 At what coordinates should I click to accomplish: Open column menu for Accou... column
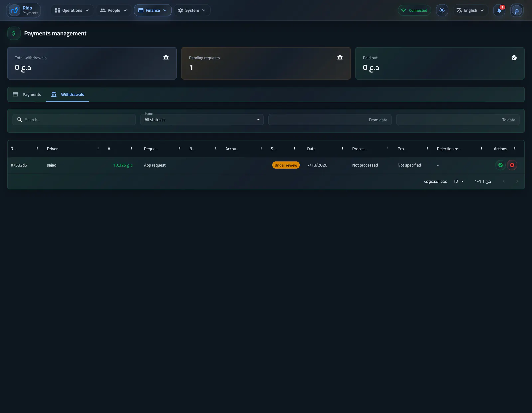pyautogui.click(x=261, y=149)
